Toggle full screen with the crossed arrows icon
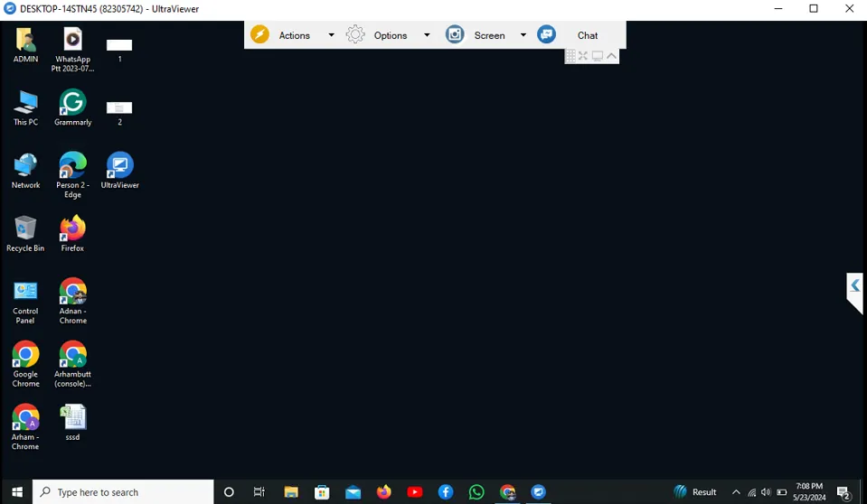867x504 pixels. 583,56
